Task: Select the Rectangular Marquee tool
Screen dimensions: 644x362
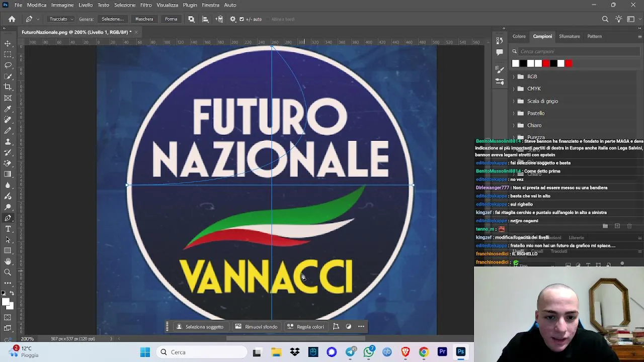Action: (x=8, y=54)
